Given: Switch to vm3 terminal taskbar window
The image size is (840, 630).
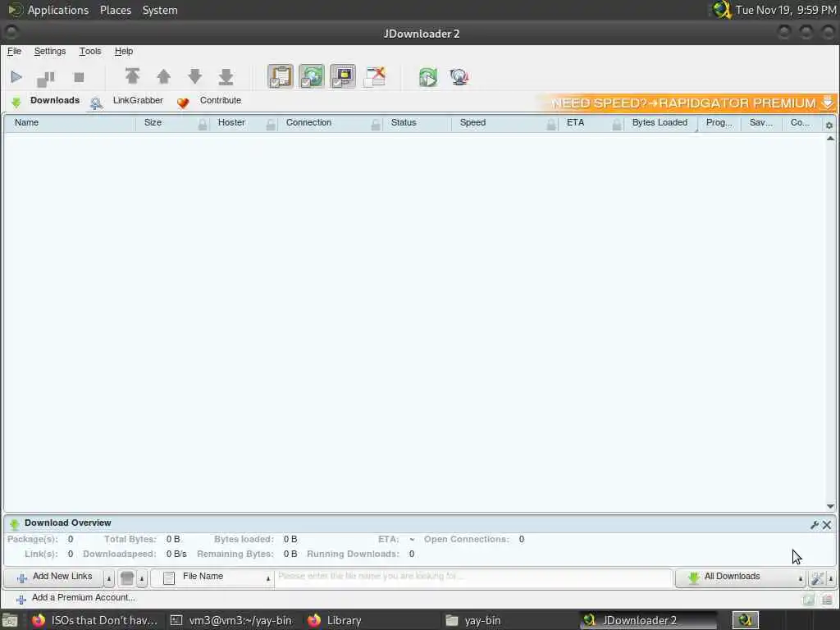Looking at the screenshot, I should [x=231, y=620].
